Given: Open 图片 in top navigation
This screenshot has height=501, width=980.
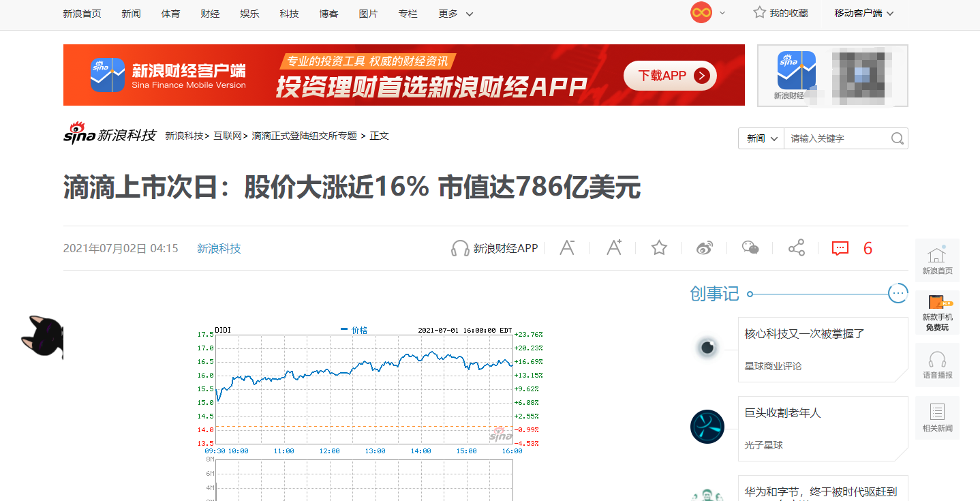Looking at the screenshot, I should click(368, 14).
